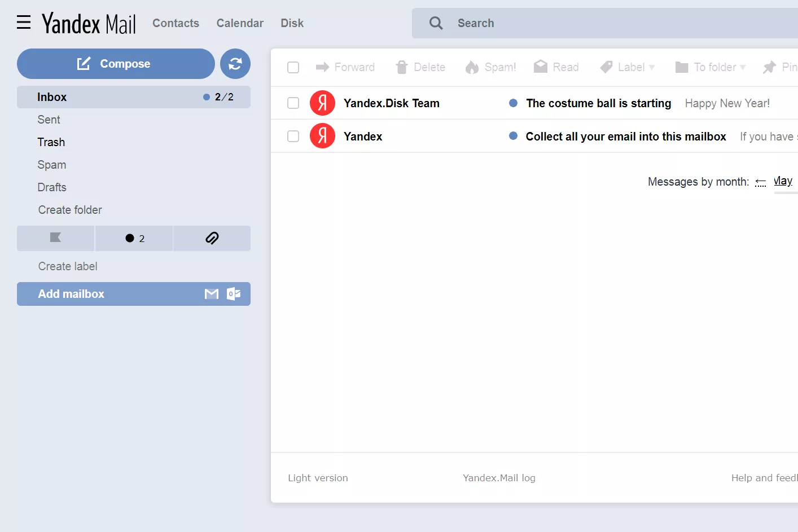Click the Delete trash icon
Image resolution: width=798 pixels, height=532 pixels.
tap(402, 67)
